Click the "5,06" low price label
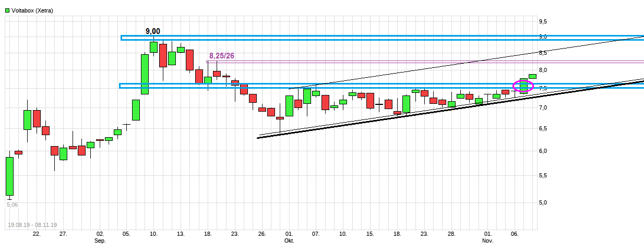Screen dimensions: 644x252 [12, 205]
